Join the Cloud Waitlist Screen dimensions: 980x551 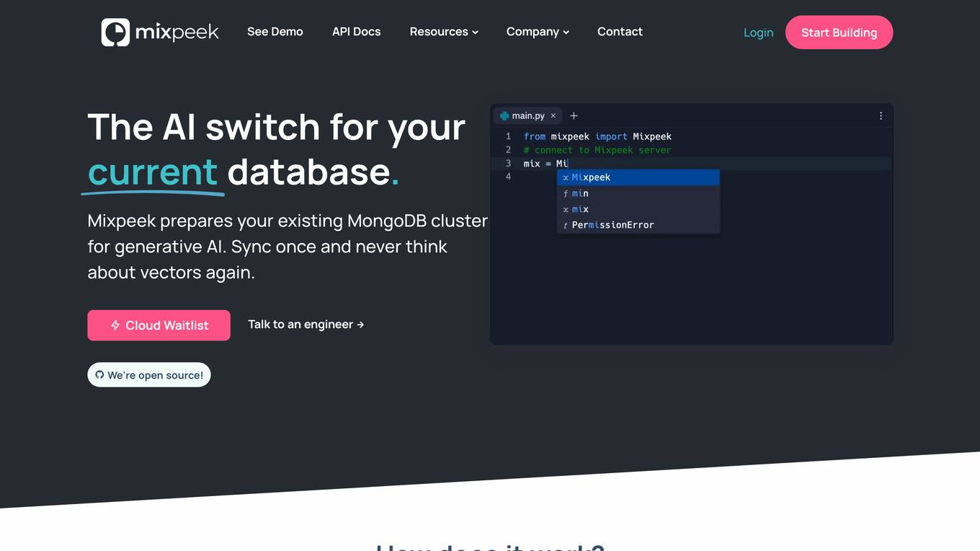tap(159, 325)
